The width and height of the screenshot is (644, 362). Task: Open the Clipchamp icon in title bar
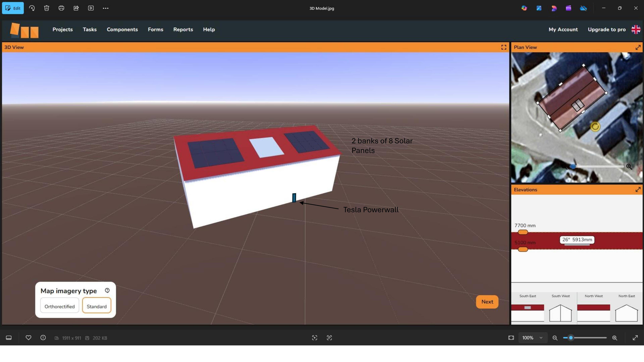569,8
